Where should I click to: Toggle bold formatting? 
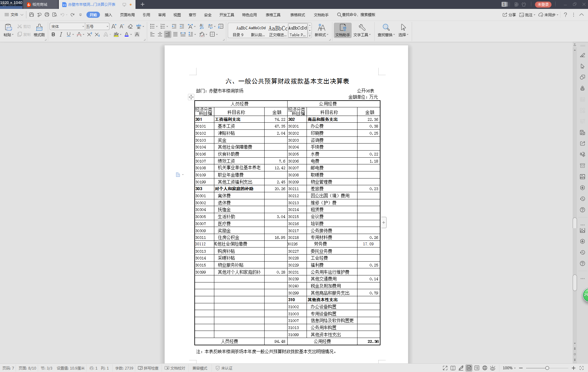[x=53, y=35]
